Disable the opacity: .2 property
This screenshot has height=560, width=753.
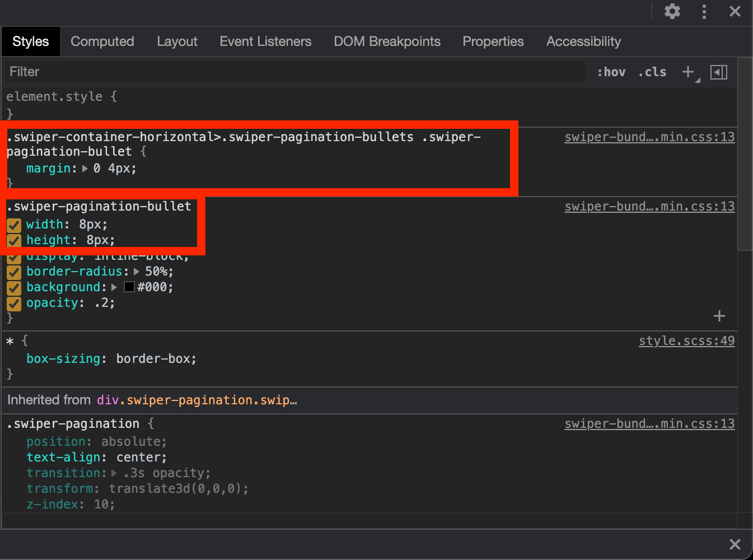point(14,304)
